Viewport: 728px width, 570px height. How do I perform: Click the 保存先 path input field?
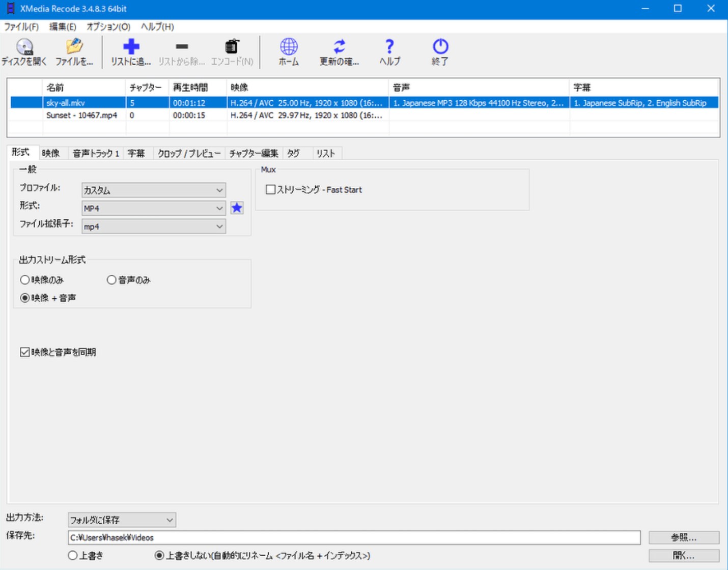(354, 537)
